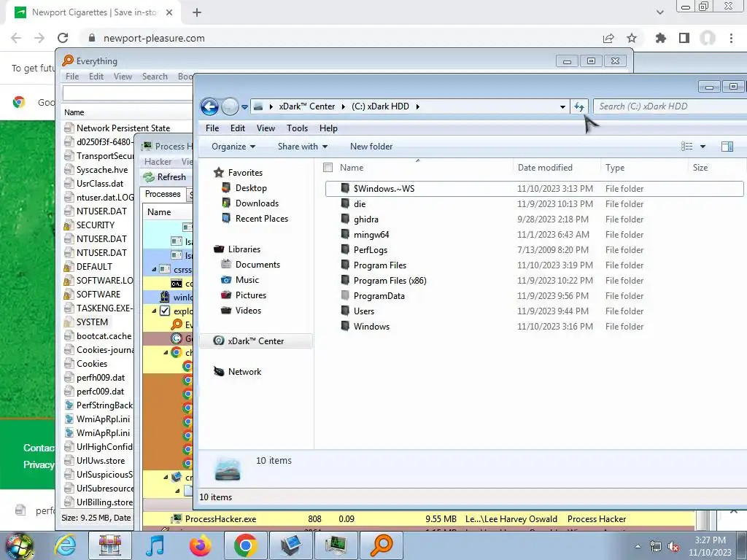Select the die folder

360,204
